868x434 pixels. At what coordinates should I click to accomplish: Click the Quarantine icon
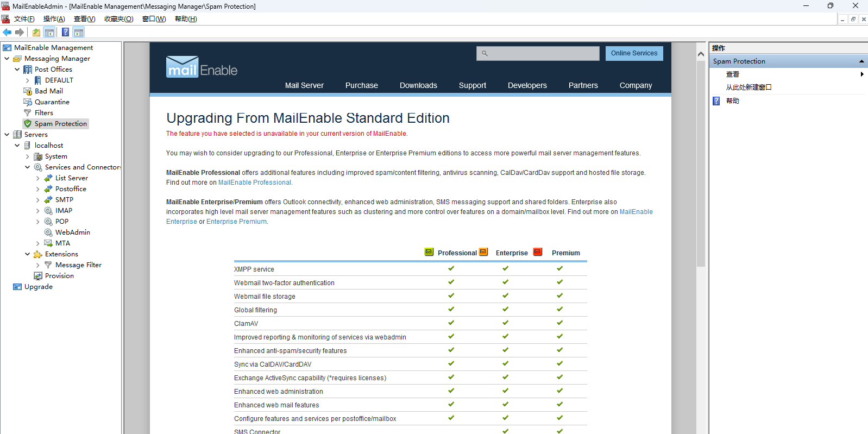(x=28, y=102)
